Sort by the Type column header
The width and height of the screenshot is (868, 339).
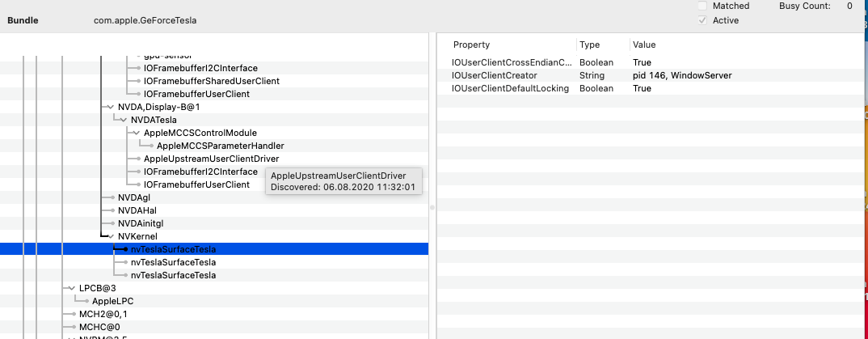coord(589,44)
